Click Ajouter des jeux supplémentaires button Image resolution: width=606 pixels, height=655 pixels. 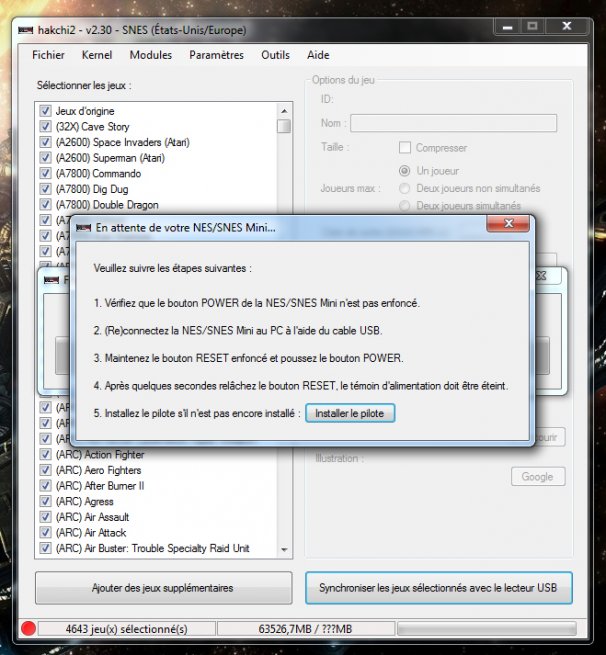(163, 588)
